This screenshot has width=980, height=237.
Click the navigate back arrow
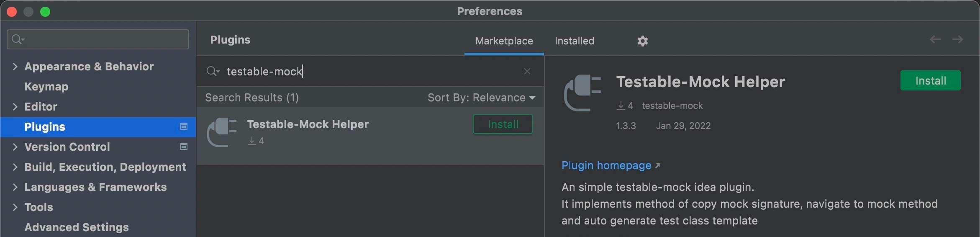pyautogui.click(x=935, y=39)
